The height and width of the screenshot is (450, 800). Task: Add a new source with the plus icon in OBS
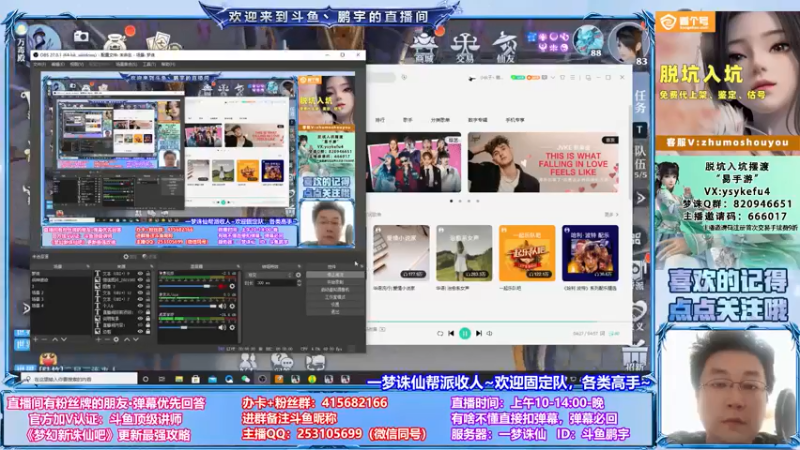click(x=98, y=339)
